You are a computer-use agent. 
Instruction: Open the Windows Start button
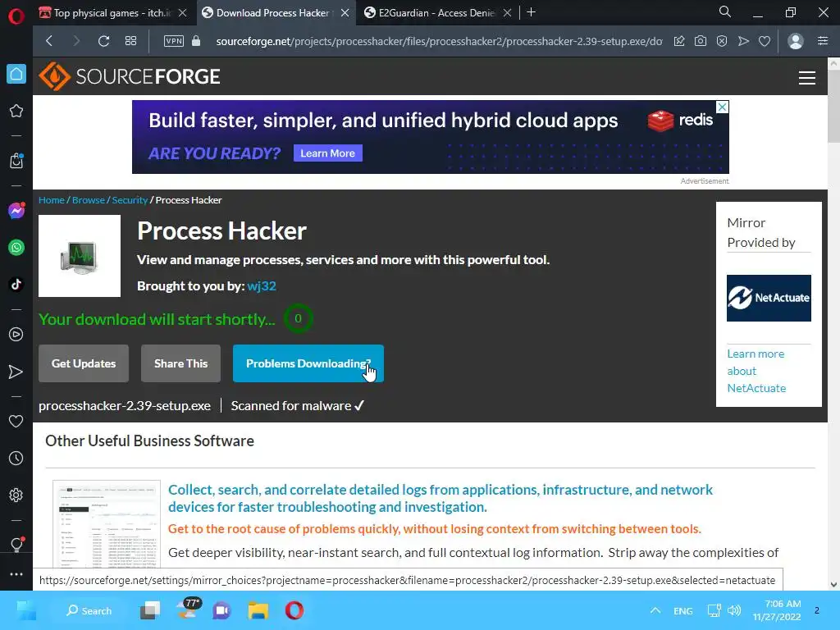click(x=26, y=610)
